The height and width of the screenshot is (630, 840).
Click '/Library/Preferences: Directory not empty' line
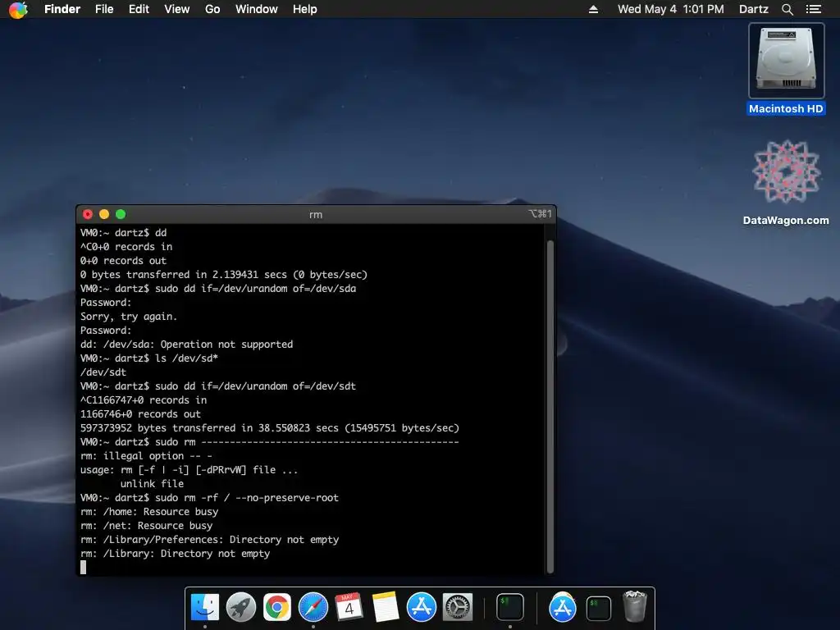point(209,540)
